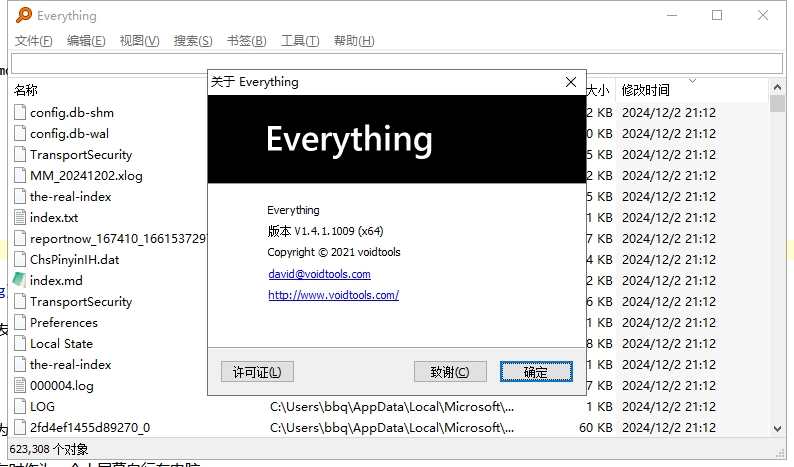Open the 工具(T) menu
The height and width of the screenshot is (467, 794).
point(300,41)
